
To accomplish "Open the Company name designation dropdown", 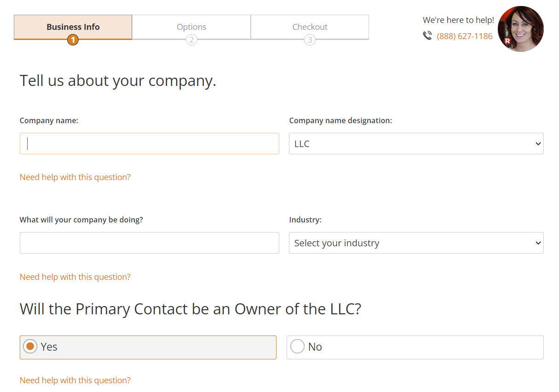I will click(x=416, y=143).
